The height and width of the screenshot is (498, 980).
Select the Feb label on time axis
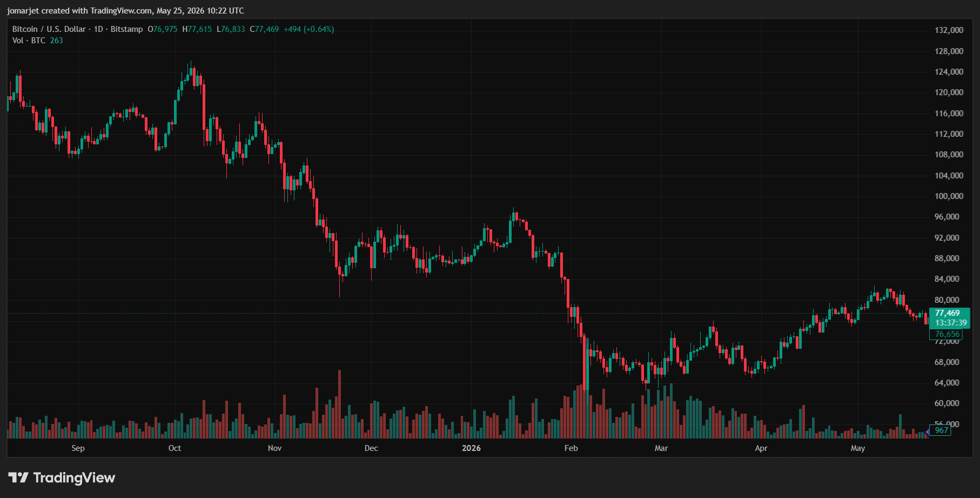click(x=571, y=448)
